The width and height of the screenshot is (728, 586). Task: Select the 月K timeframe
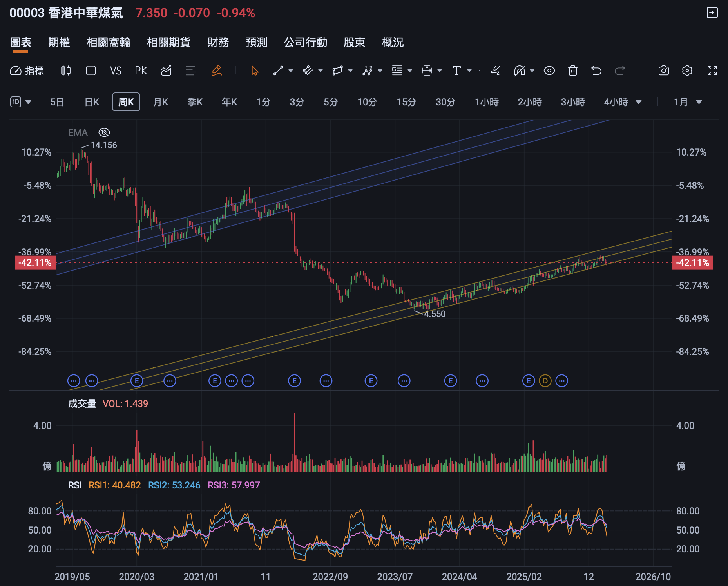161,102
